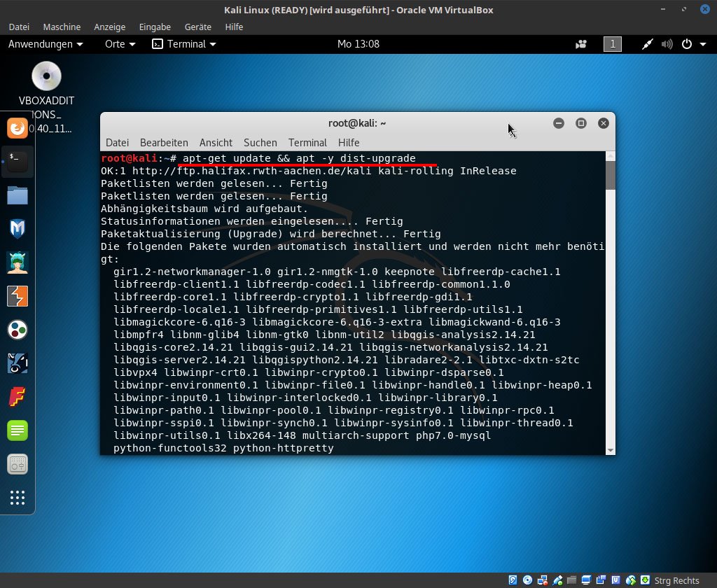Click the display status icon in VirtualBox
The height and width of the screenshot is (588, 717).
point(586,580)
